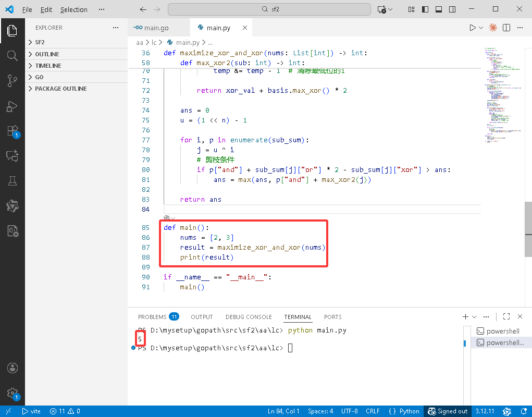Switch to the PORTS panel tab
Image resolution: width=532 pixels, height=417 pixels.
[332, 316]
